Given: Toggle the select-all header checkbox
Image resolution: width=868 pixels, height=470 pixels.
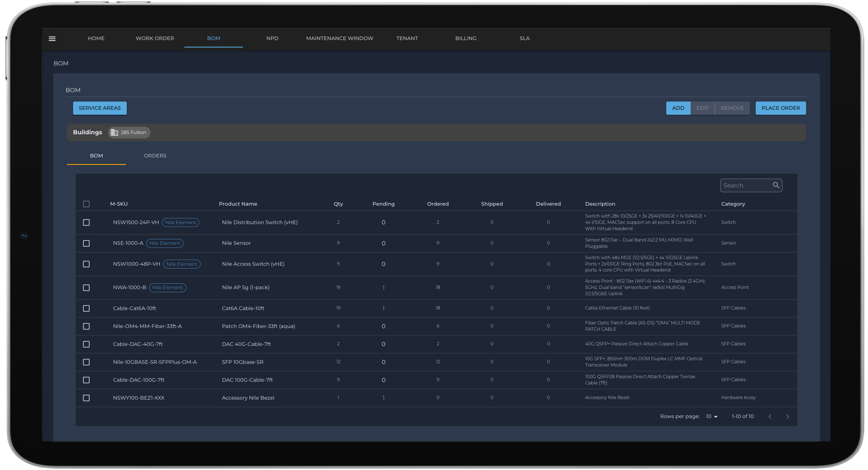Looking at the screenshot, I should pos(86,204).
